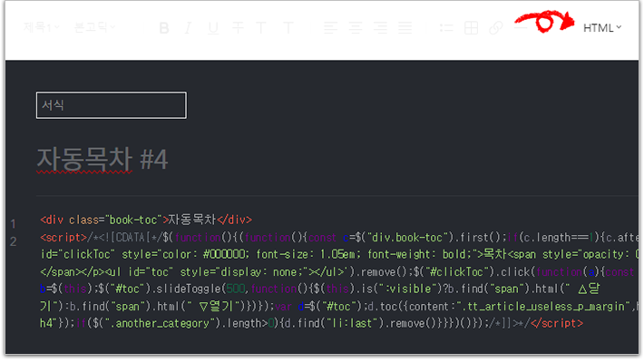Click ".another_category" in the code

161,324
